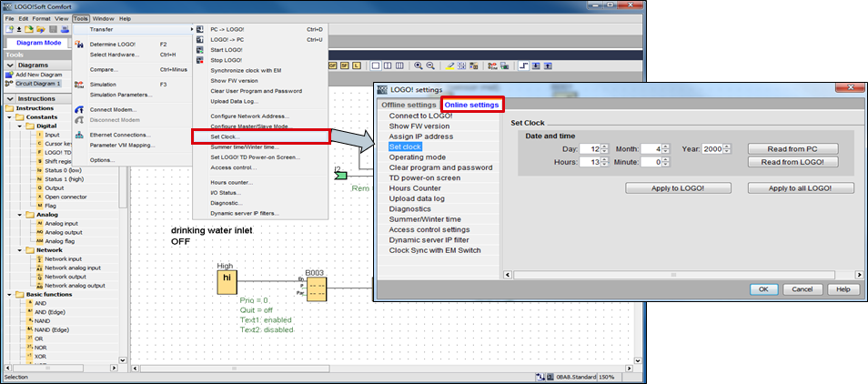Image resolution: width=868 pixels, height=384 pixels.
Task: Collapse the Analog folder
Action: coord(20,215)
